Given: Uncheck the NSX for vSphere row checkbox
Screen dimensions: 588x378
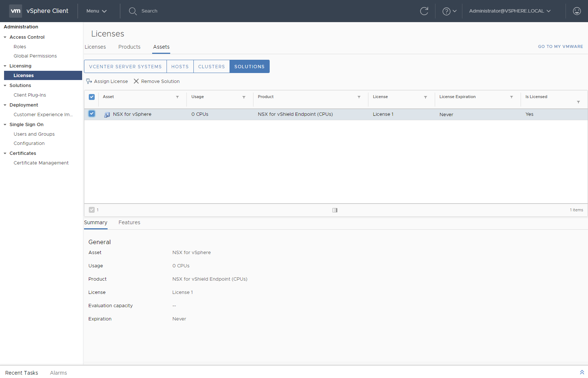Looking at the screenshot, I should (92, 114).
